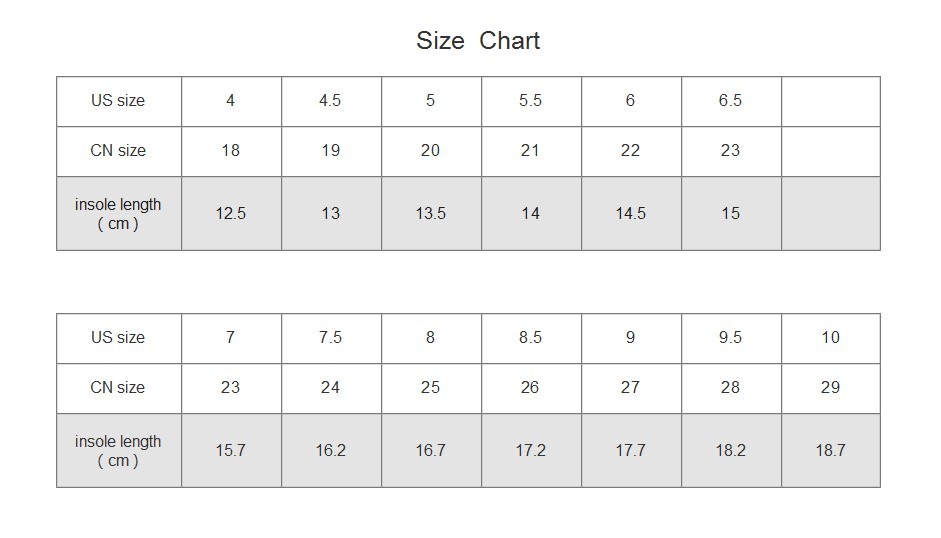Select insole length 12.5 cell
Viewport: 941px width, 538px height.
pos(231,214)
